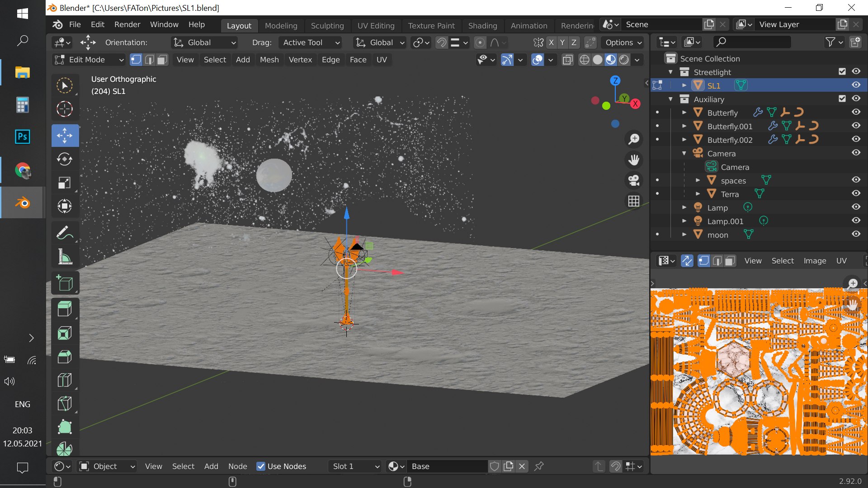This screenshot has width=868, height=488.
Task: Click the viewport pan hand icon
Action: click(x=634, y=160)
